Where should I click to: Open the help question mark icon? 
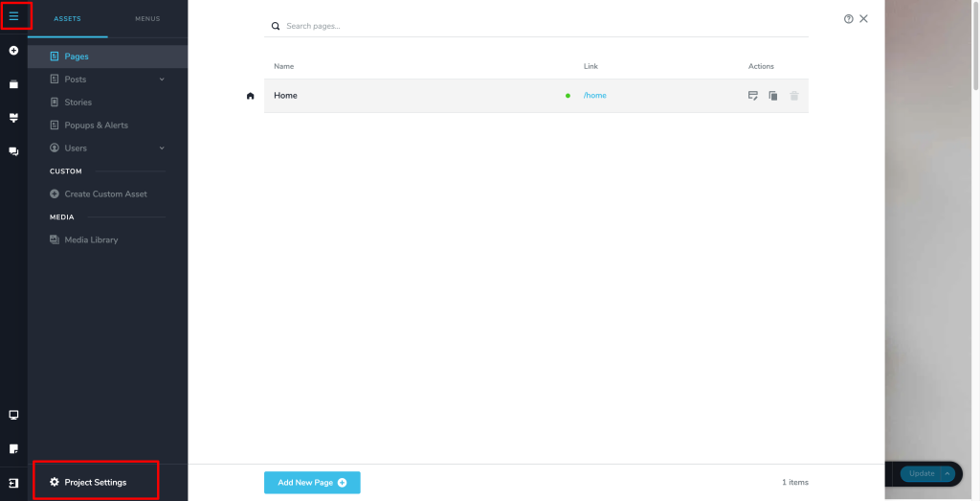(848, 19)
